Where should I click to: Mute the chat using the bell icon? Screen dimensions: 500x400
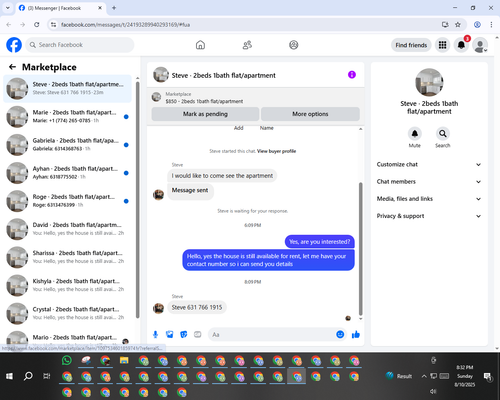pyautogui.click(x=415, y=134)
